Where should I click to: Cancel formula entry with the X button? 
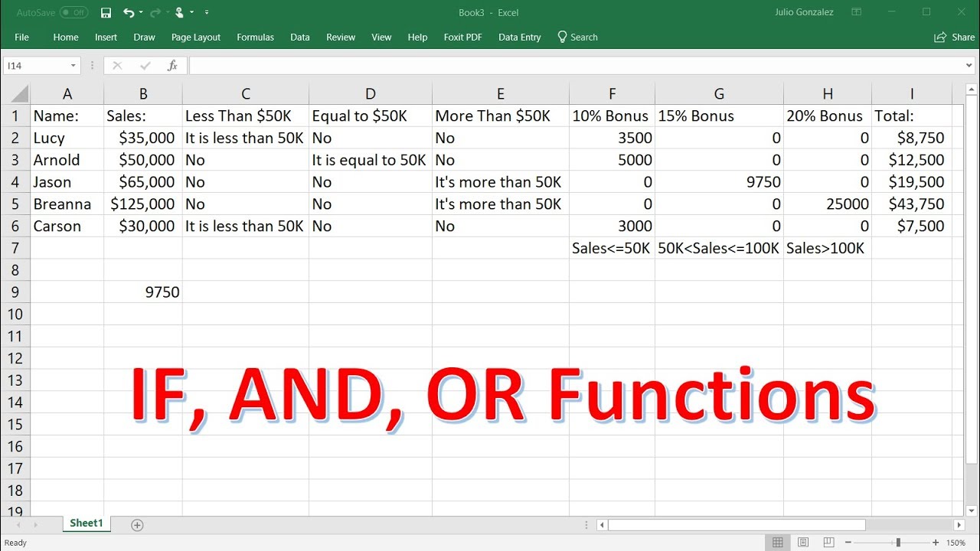pyautogui.click(x=116, y=65)
